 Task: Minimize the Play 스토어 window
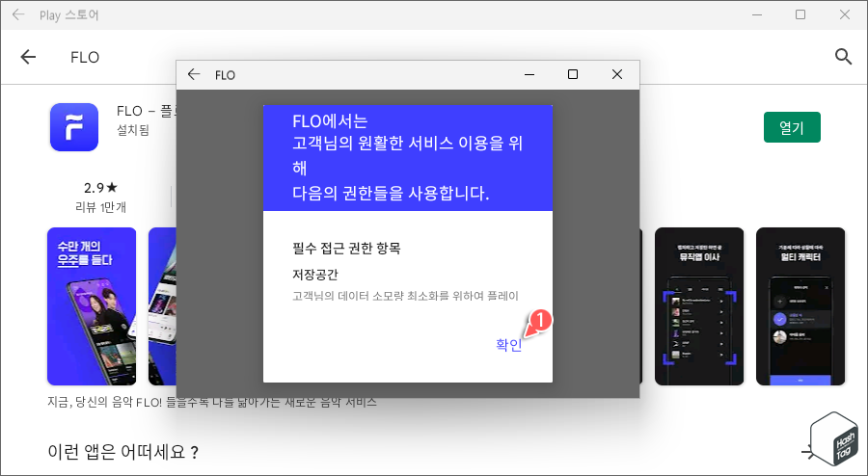[757, 14]
